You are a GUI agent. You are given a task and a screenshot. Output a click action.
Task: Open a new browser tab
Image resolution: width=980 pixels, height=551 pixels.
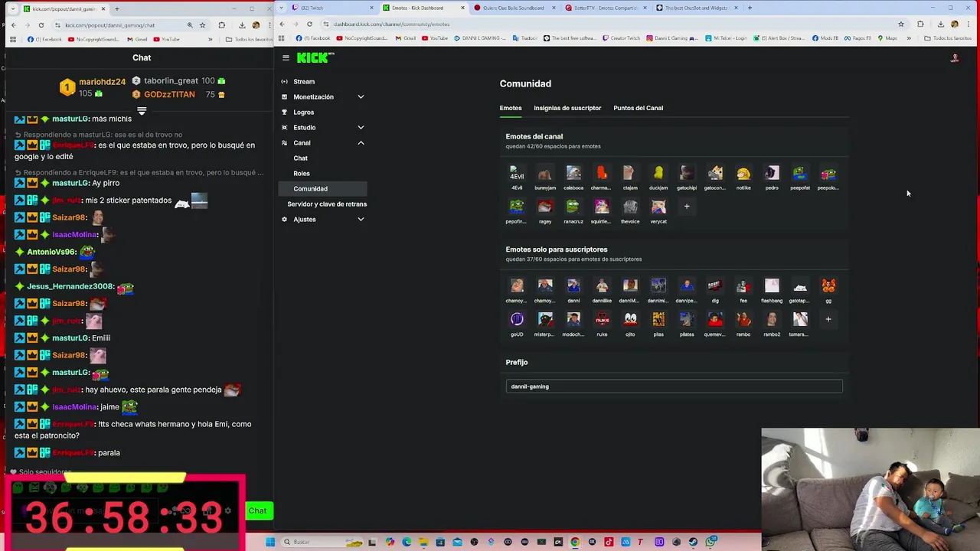pyautogui.click(x=750, y=8)
